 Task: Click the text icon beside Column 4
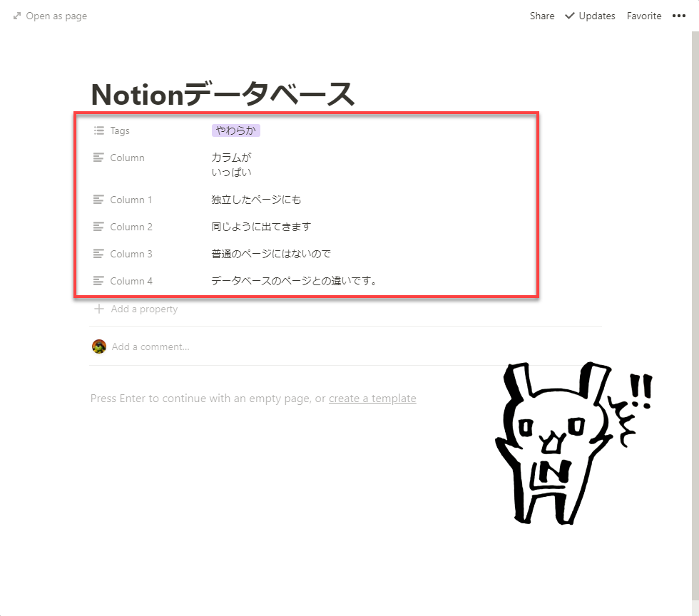click(x=98, y=281)
